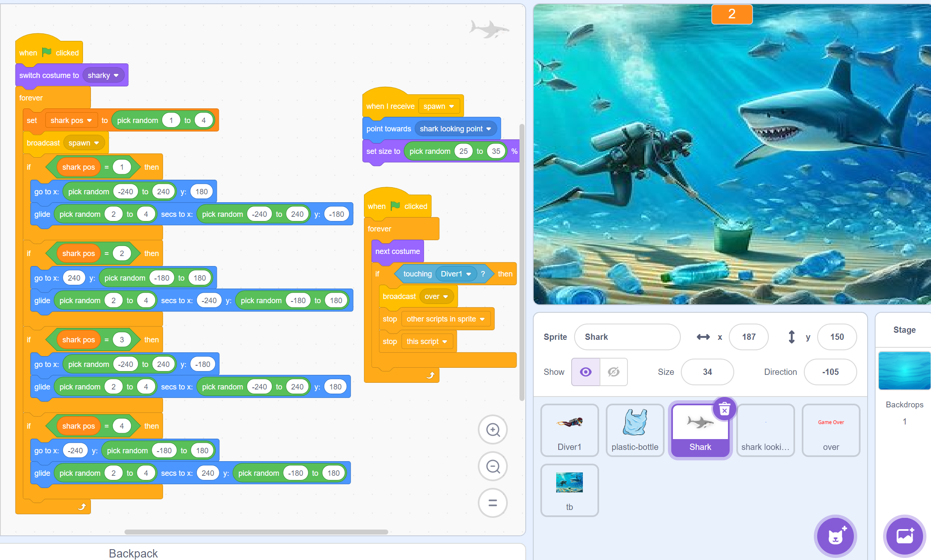The width and height of the screenshot is (931, 560).
Task: Click the Game Over 'over' sprite
Action: coord(831,430)
